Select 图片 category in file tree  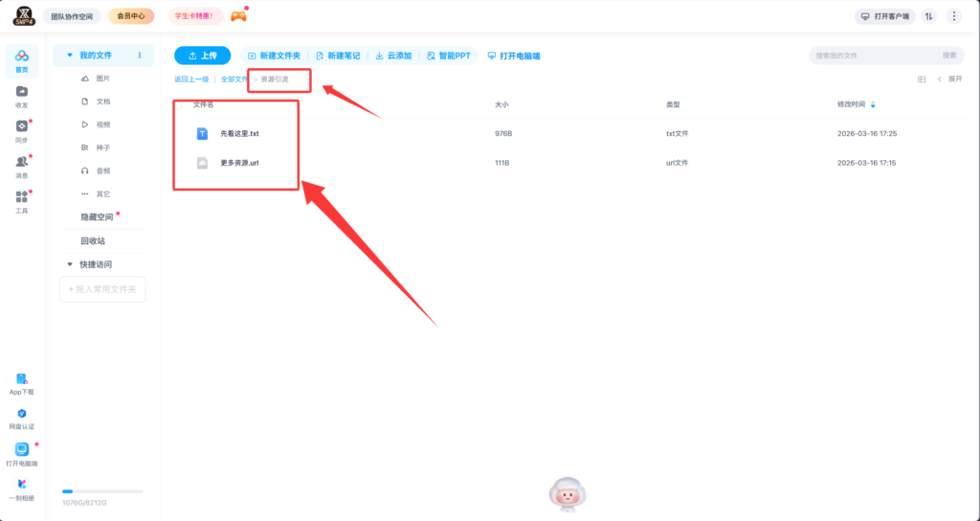(102, 79)
